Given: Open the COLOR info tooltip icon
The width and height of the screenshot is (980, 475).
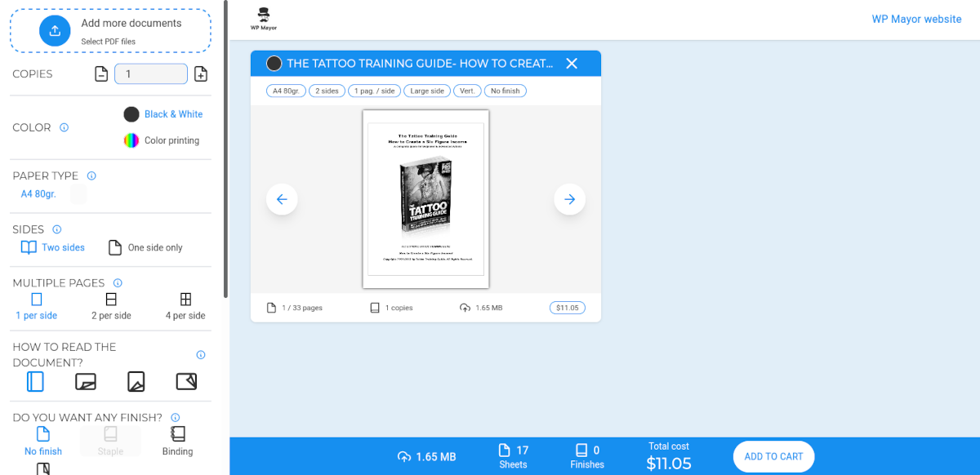Looking at the screenshot, I should coord(65,127).
